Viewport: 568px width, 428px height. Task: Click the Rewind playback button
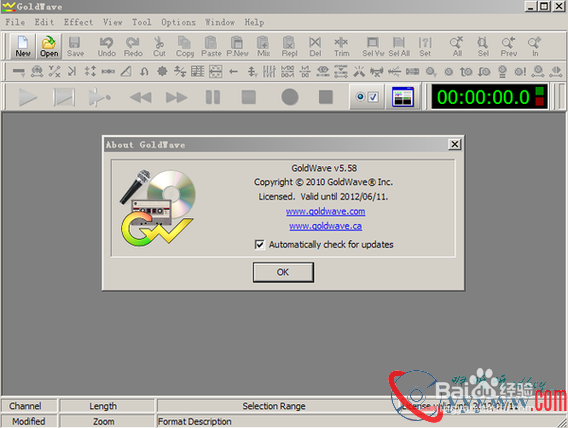tap(140, 97)
